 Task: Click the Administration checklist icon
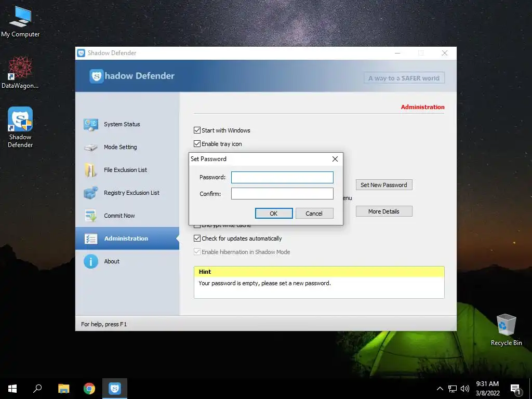click(91, 238)
